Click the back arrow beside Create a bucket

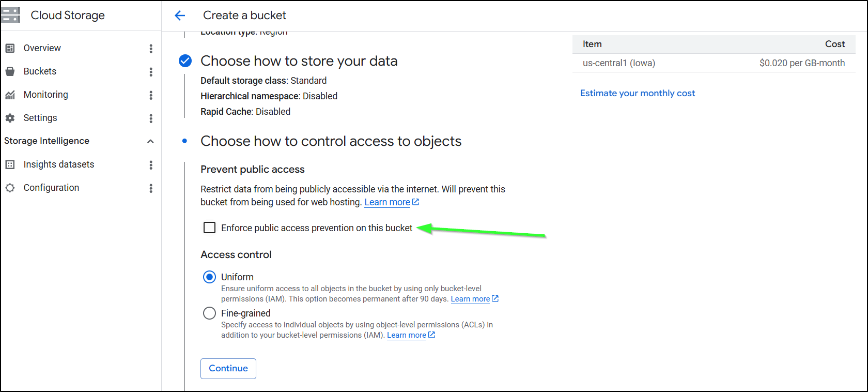tap(180, 16)
